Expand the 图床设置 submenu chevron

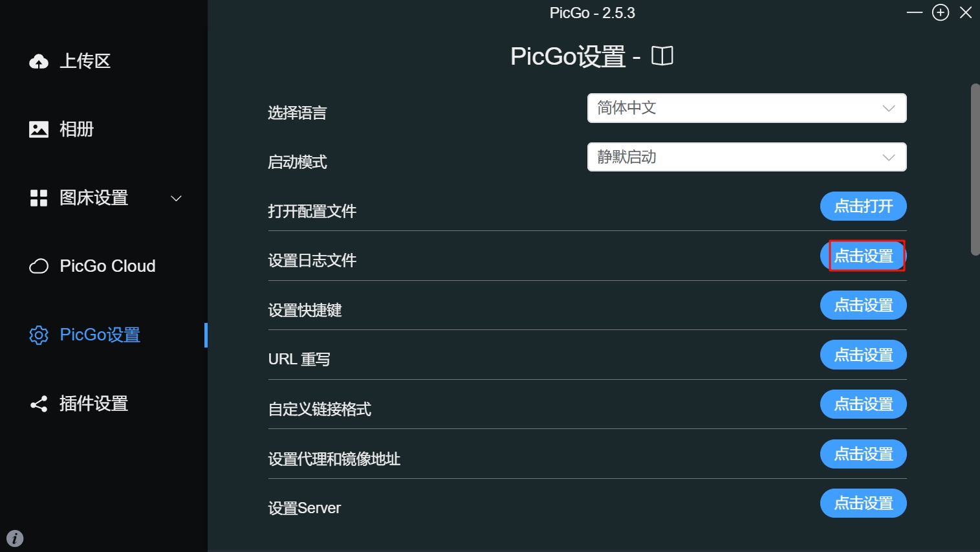176,198
